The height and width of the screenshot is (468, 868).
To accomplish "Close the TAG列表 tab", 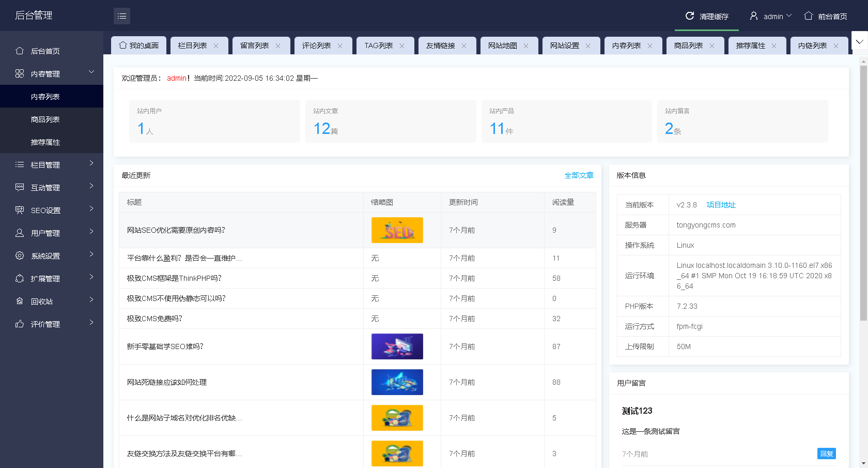I will (402, 46).
